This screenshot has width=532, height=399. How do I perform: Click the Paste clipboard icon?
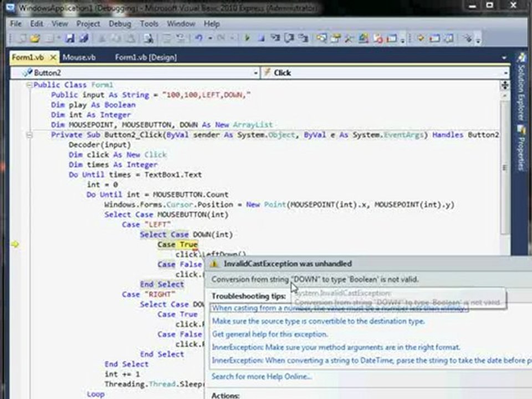(130, 38)
